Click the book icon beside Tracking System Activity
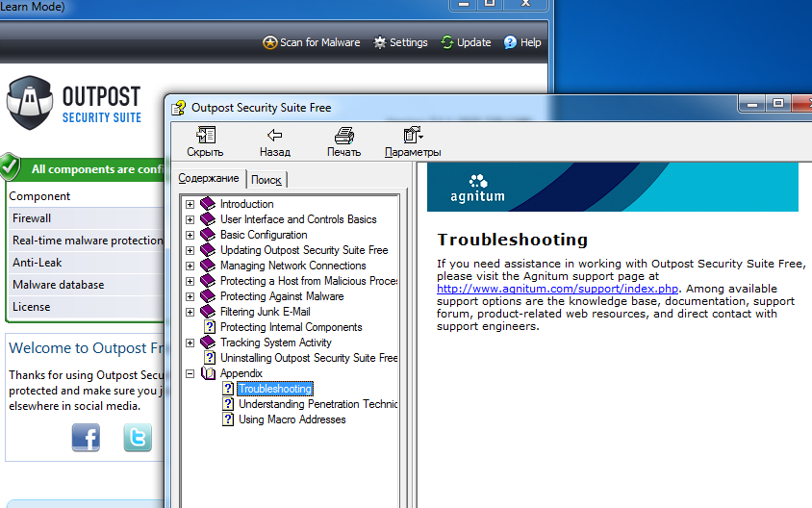Image resolution: width=812 pixels, height=508 pixels. [208, 343]
